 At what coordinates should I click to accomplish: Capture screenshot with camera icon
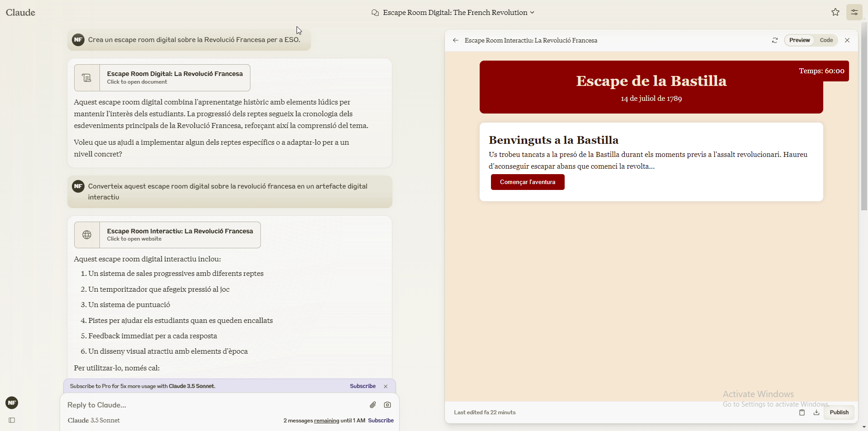387,405
